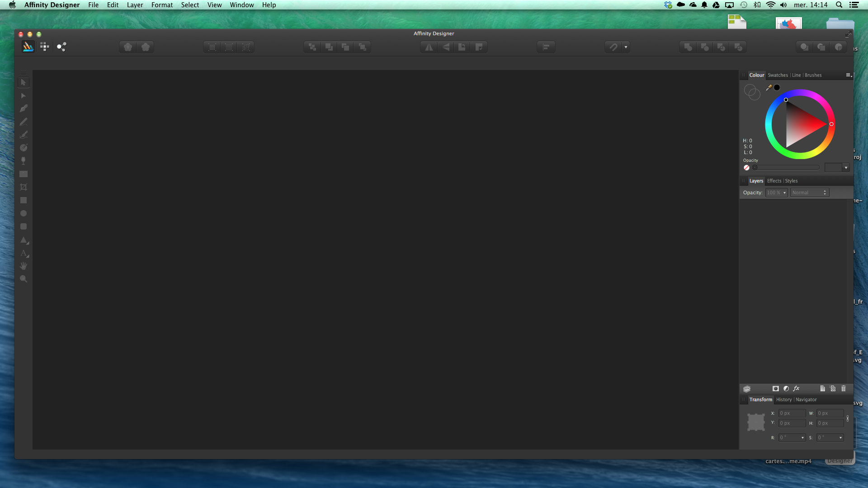The width and height of the screenshot is (868, 488).
Task: Toggle the Snapping magnet button
Action: pos(613,47)
